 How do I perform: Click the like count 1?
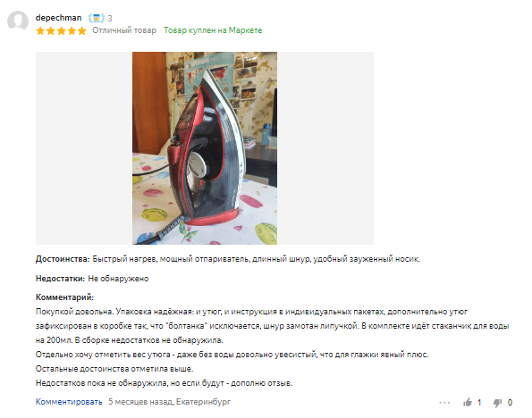tap(479, 403)
